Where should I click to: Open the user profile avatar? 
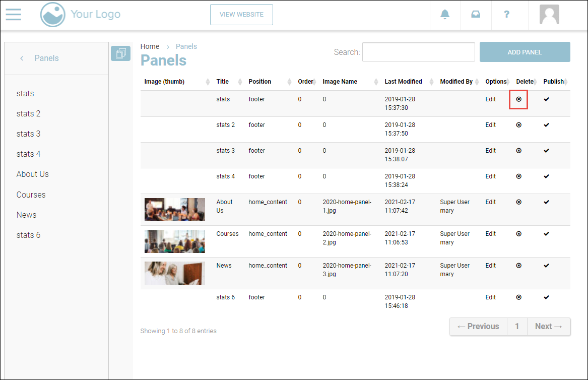pos(549,15)
